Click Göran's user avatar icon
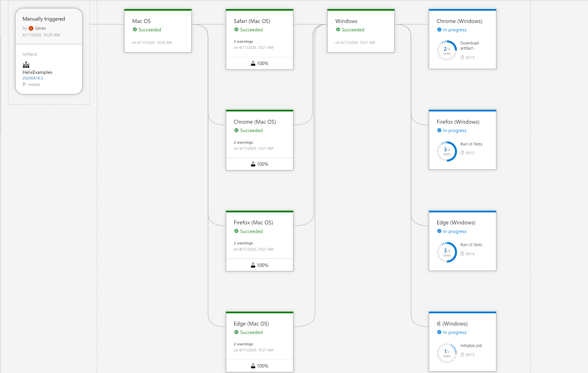588x373 pixels. tap(31, 28)
